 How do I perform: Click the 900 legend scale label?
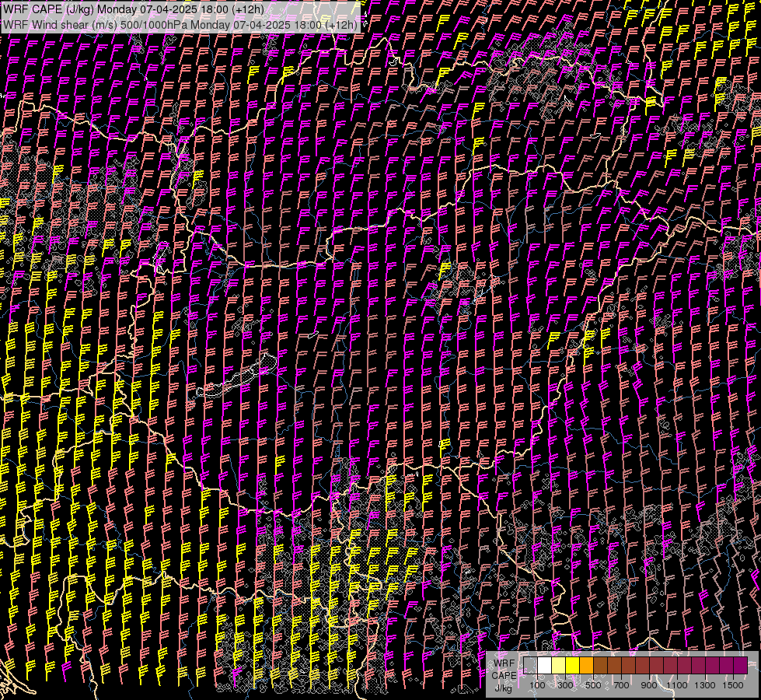[x=649, y=685]
